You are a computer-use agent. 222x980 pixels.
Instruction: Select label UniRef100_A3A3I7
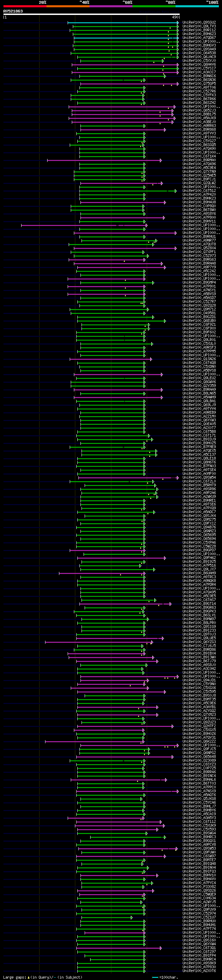click(199, 72)
